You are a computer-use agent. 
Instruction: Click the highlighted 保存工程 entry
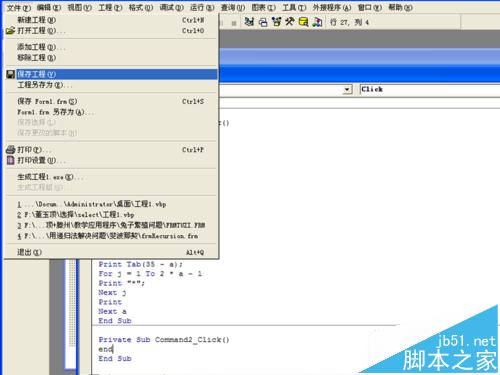click(111, 74)
